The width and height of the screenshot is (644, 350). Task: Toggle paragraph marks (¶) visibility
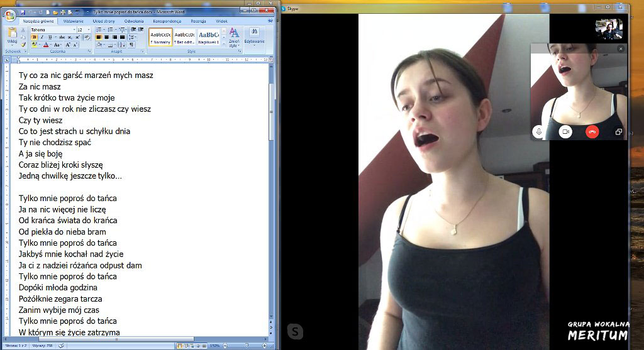coord(131,45)
